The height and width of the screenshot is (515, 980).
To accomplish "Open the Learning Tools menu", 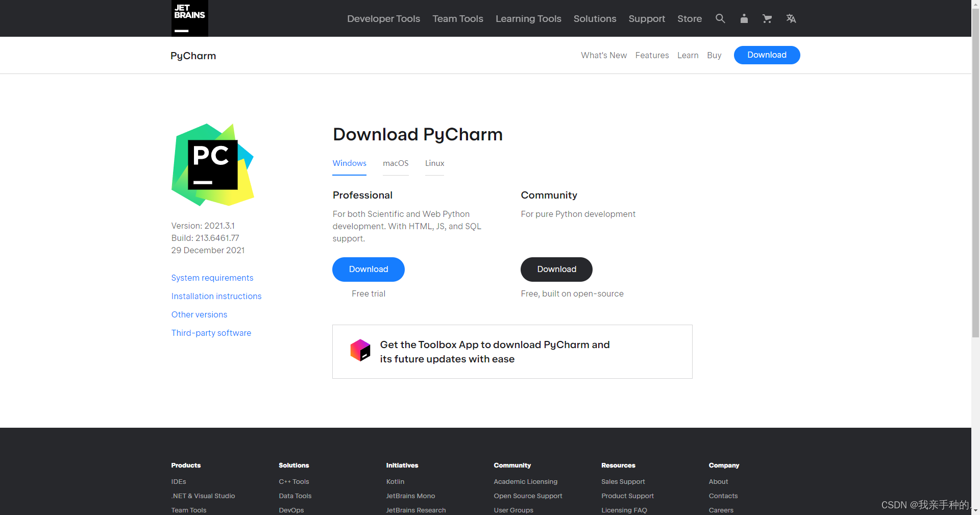I will tap(528, 19).
